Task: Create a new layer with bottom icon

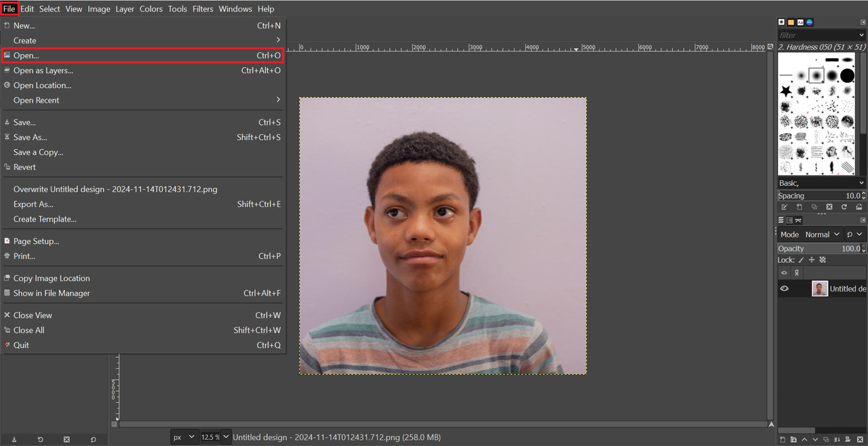Action: tap(783, 440)
